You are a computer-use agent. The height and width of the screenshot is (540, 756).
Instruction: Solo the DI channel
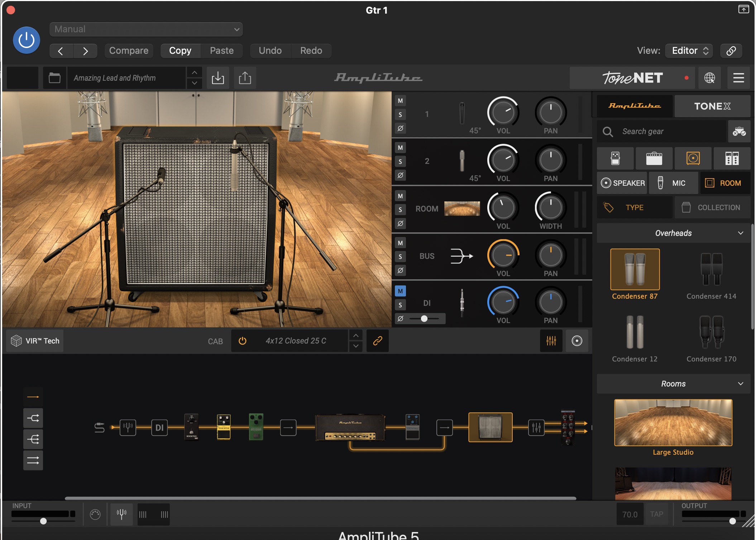[x=400, y=305]
